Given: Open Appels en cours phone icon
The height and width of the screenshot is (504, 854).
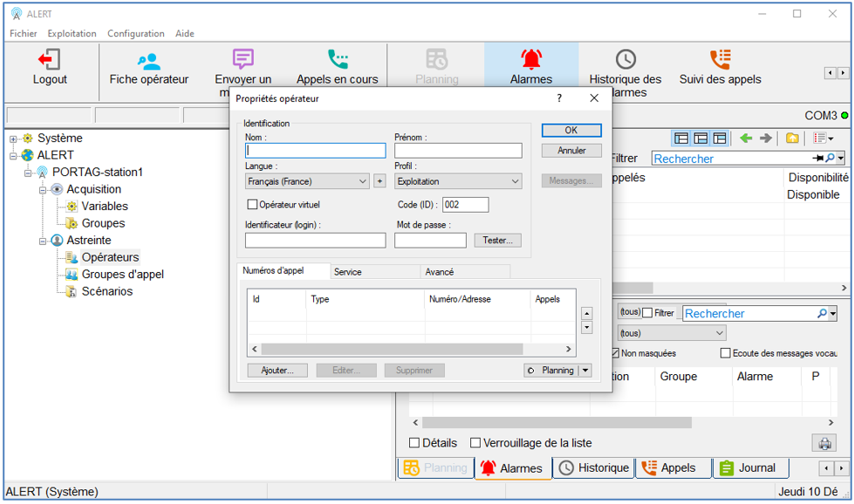Looking at the screenshot, I should click(338, 59).
